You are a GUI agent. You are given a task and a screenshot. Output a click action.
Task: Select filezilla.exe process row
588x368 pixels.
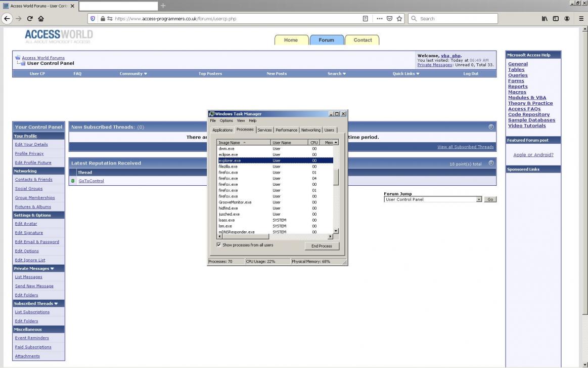[x=275, y=167]
